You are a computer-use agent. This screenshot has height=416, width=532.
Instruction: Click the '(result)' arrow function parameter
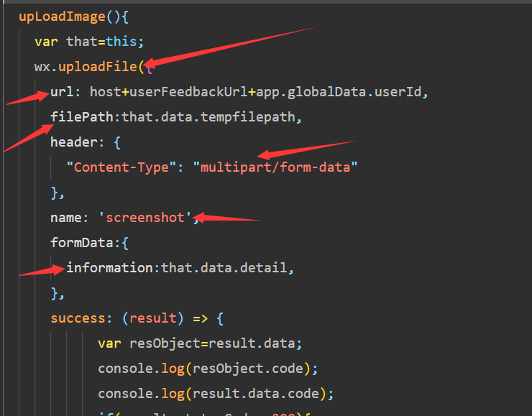click(152, 318)
